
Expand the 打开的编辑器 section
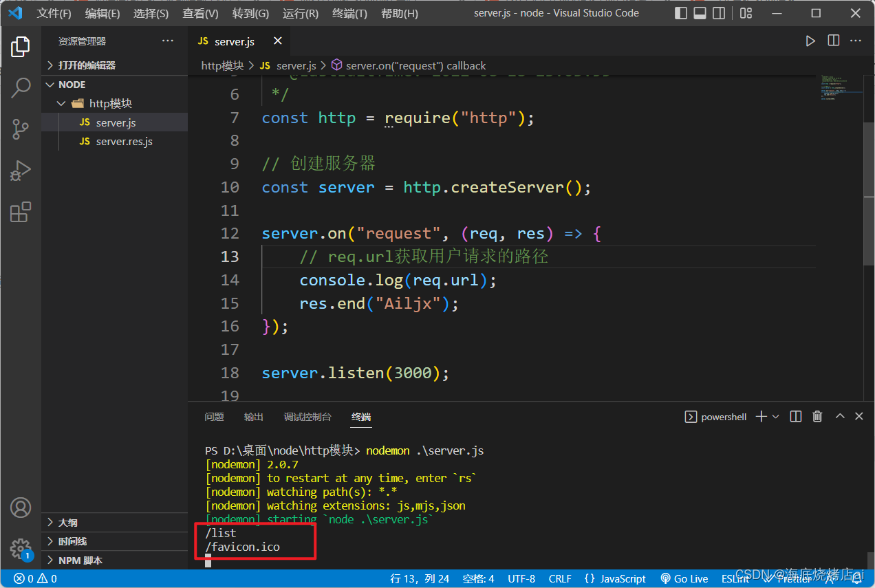[x=87, y=65]
